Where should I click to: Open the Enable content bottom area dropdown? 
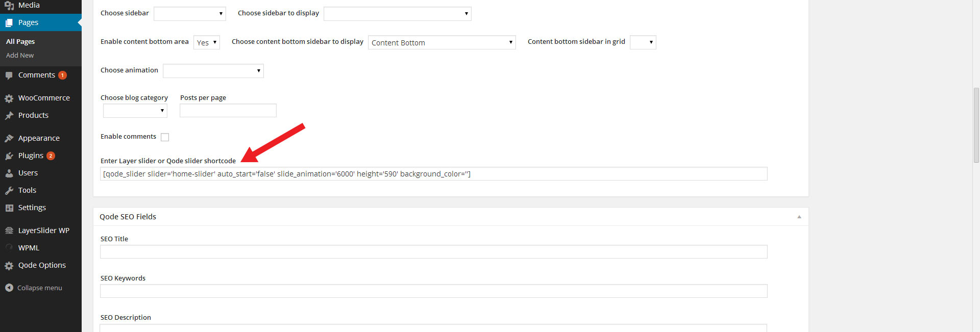point(206,42)
